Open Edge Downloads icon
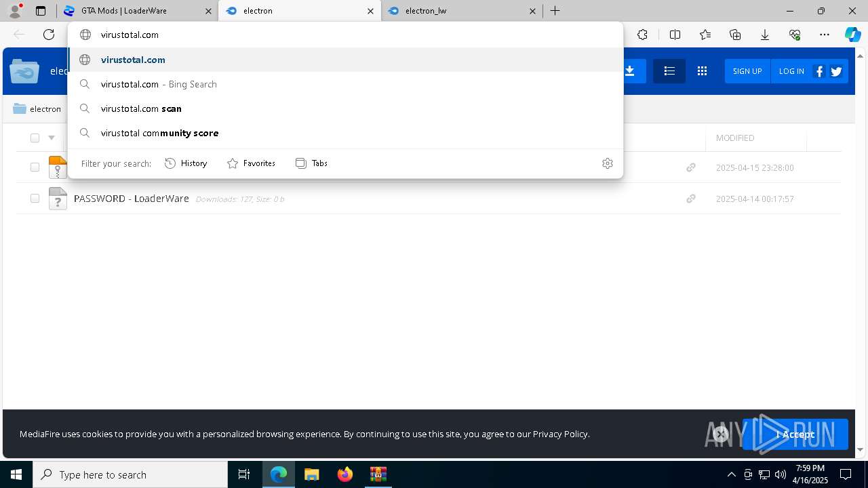 click(765, 35)
